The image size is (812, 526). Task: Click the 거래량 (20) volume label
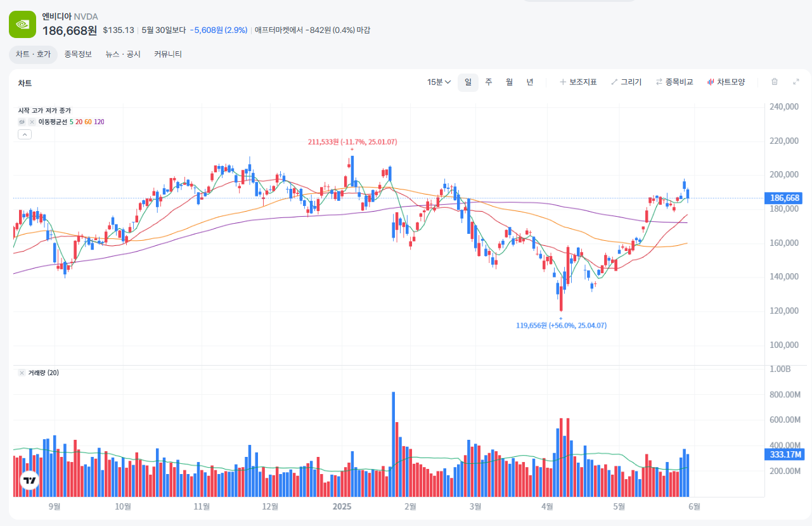click(44, 373)
